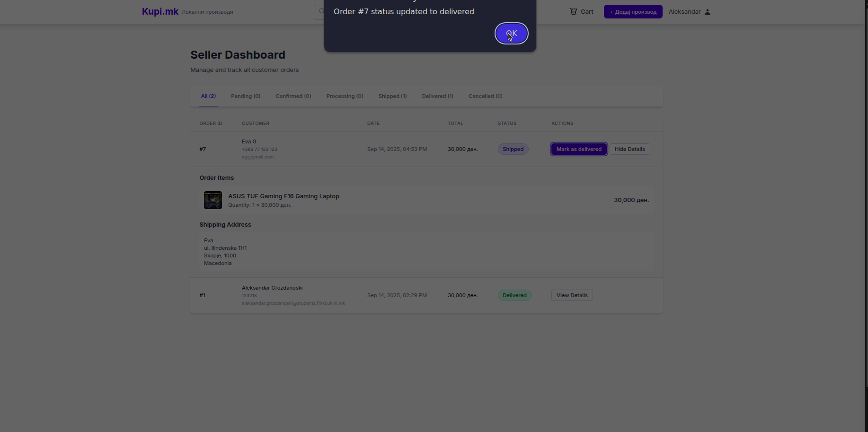Open the Confirmed (0) tab
This screenshot has height=432, width=868.
293,96
